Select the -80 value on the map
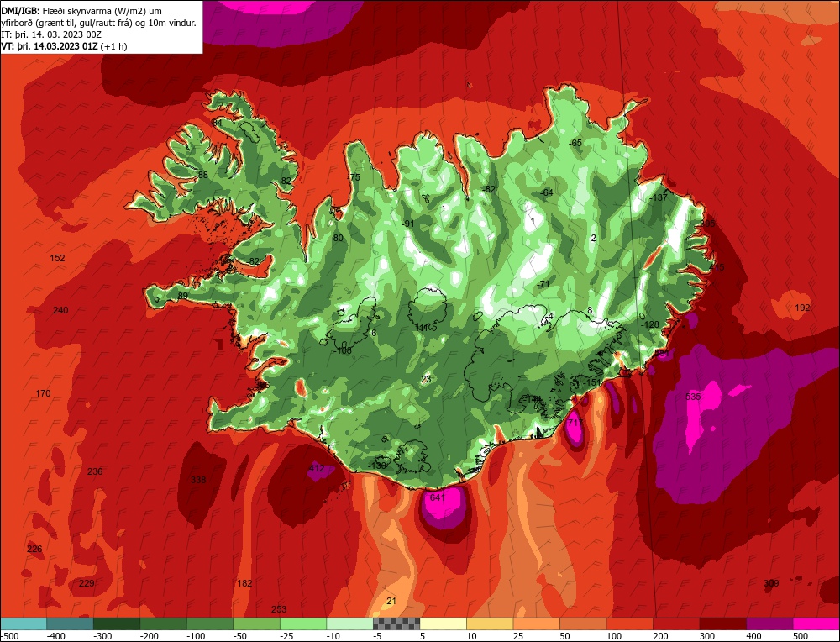Image resolution: width=840 pixels, height=642 pixels. click(x=337, y=238)
